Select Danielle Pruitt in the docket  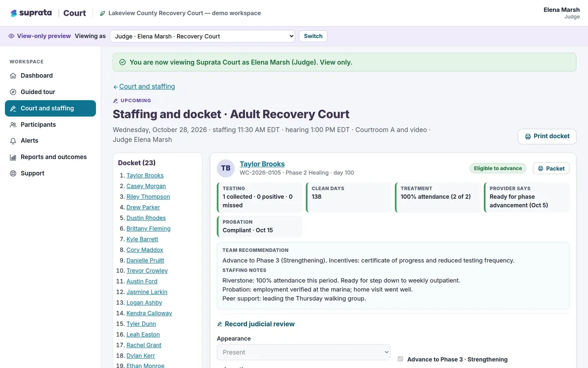point(145,261)
